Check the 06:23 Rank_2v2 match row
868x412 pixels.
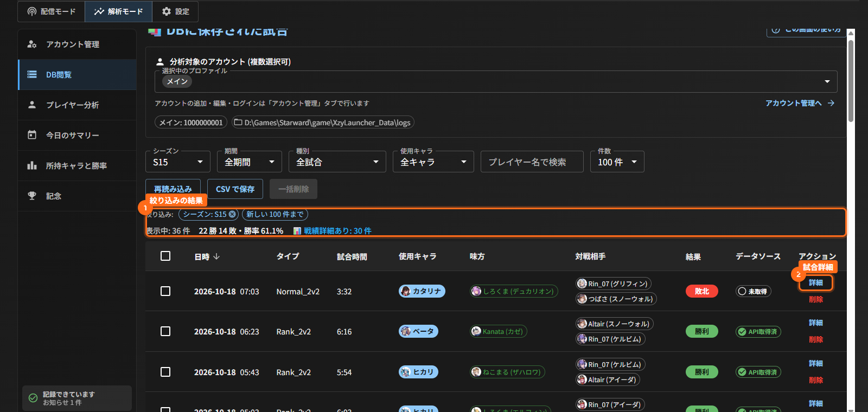[x=165, y=331]
